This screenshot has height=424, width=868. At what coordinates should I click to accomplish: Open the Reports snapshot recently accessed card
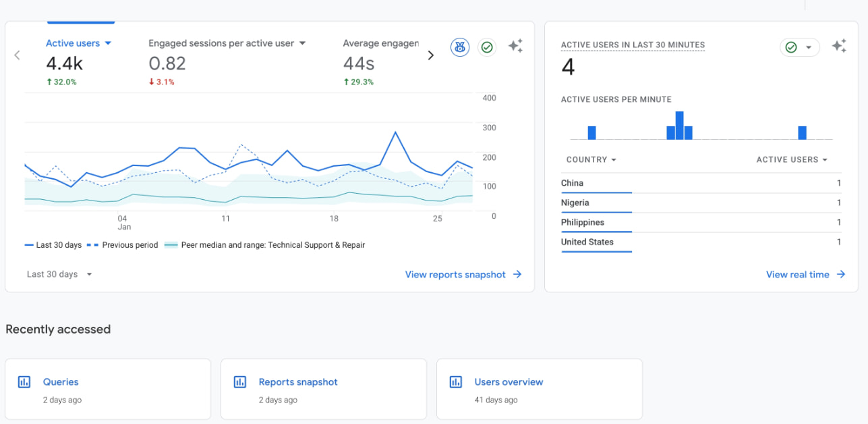[324, 389]
